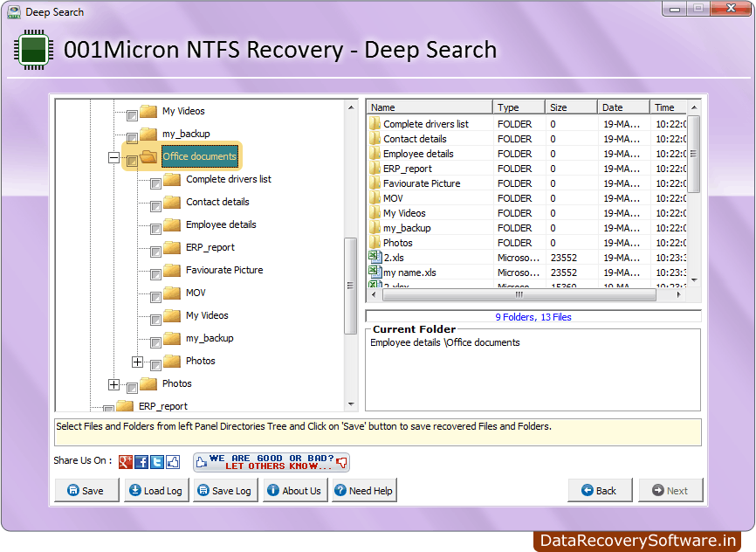This screenshot has height=552, width=756.
Task: Click the Load Log button
Action: pyautogui.click(x=156, y=490)
